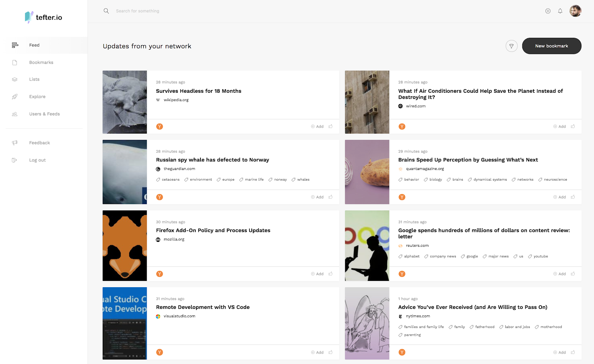Open Brains Speed Up Perception article title
The width and height of the screenshot is (594, 364).
coord(468,160)
